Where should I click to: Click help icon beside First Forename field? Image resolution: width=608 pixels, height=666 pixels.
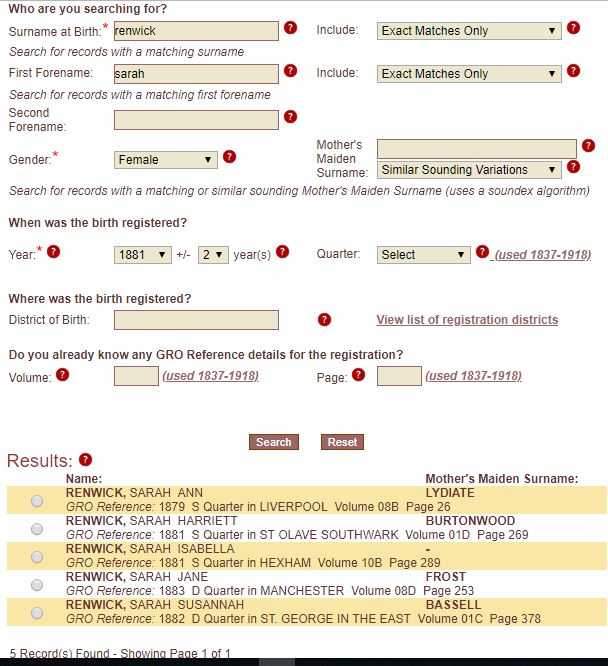click(290, 71)
